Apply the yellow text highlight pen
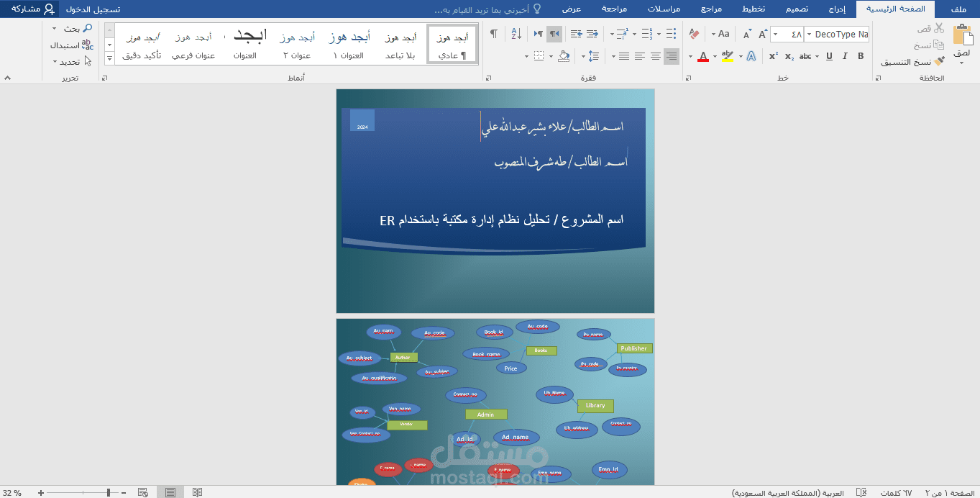 (727, 56)
